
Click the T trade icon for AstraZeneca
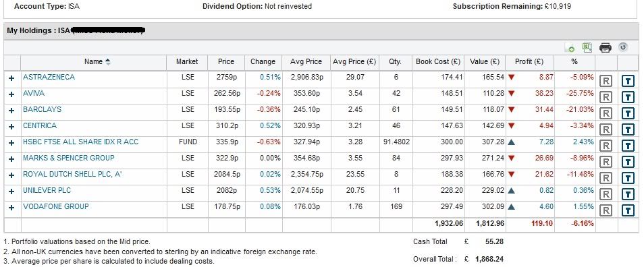tap(628, 81)
